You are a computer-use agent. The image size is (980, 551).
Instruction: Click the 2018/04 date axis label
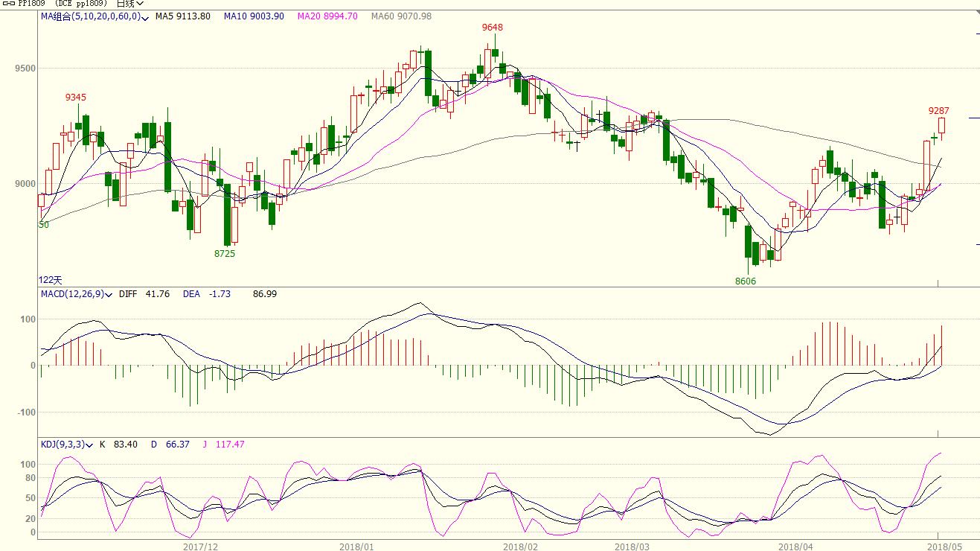795,547
